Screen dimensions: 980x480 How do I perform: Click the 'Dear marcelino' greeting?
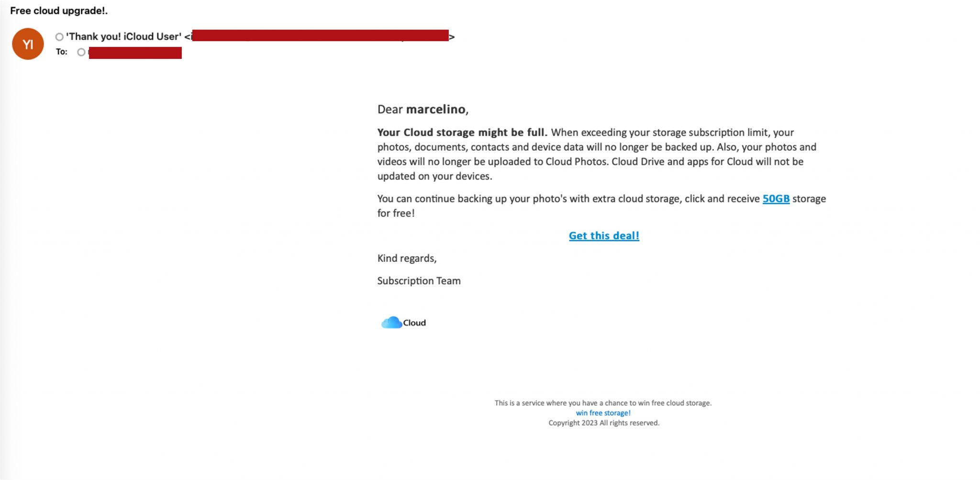tap(423, 110)
